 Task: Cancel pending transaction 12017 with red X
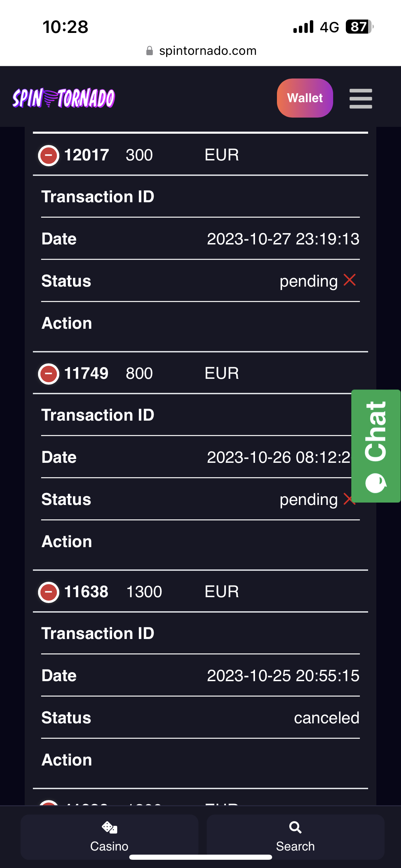point(350,280)
